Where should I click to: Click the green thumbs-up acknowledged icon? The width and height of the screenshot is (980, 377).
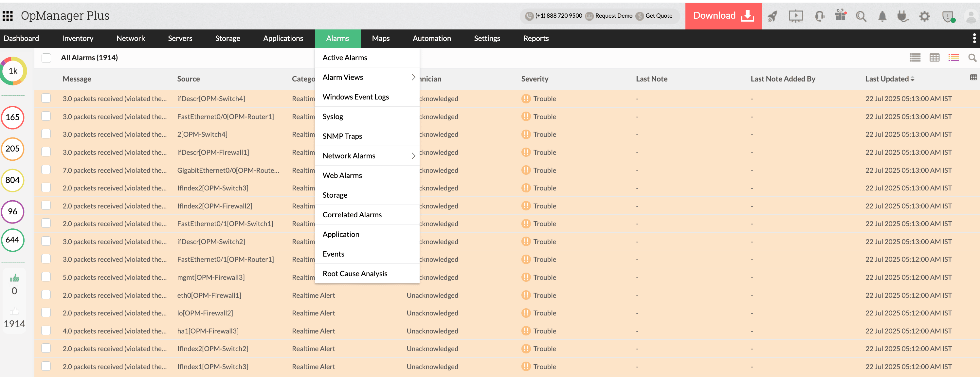click(14, 278)
